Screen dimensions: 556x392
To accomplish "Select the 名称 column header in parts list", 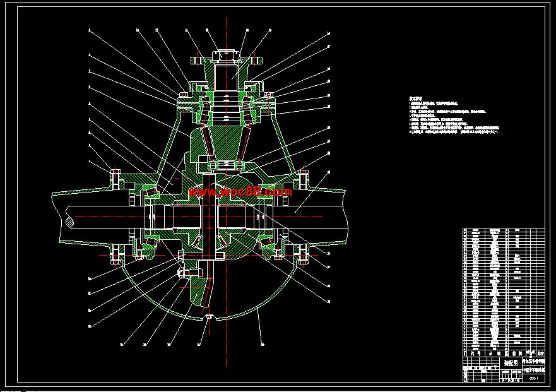I will 494,353.
